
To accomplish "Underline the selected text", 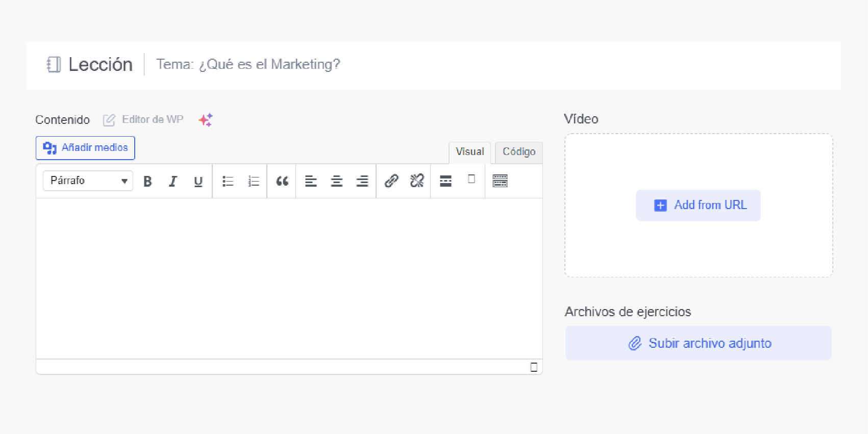I will 198,181.
